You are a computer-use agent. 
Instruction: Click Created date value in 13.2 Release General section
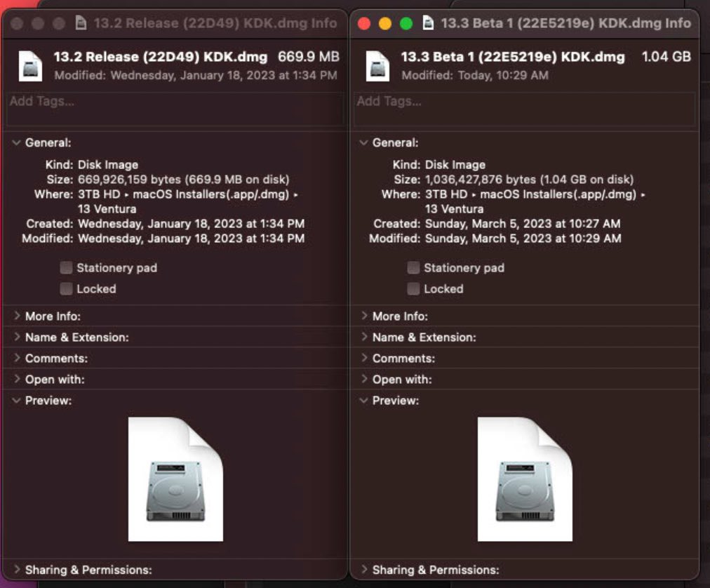click(x=191, y=223)
